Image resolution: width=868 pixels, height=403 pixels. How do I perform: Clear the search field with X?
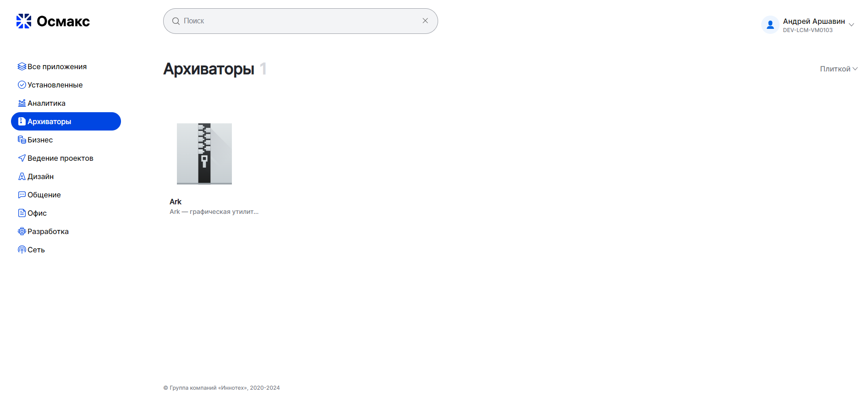[x=425, y=21]
